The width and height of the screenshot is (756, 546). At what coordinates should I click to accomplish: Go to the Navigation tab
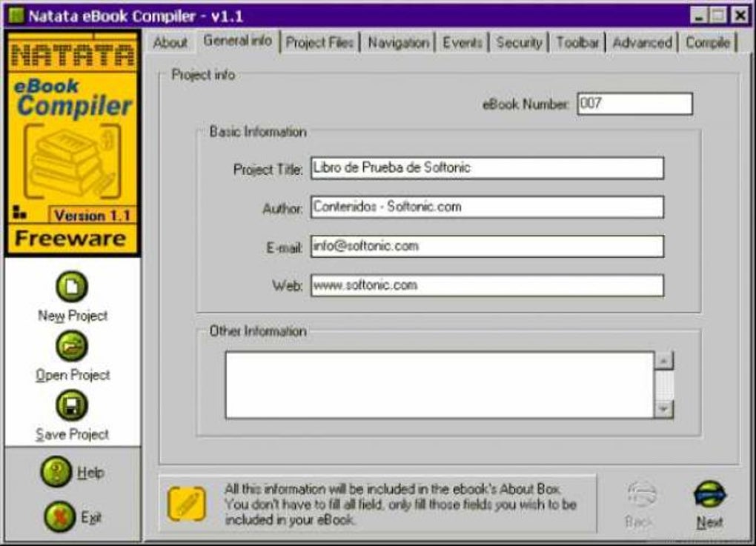pyautogui.click(x=398, y=42)
